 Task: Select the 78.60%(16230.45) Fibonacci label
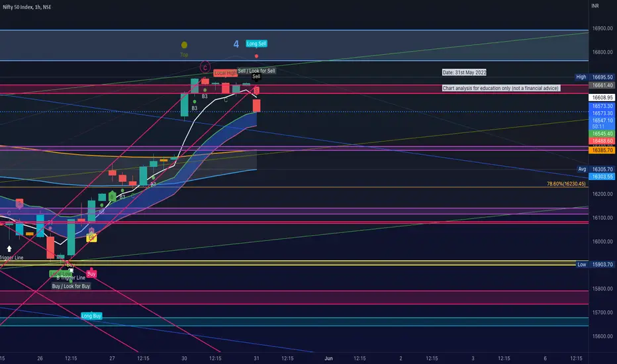(566, 184)
